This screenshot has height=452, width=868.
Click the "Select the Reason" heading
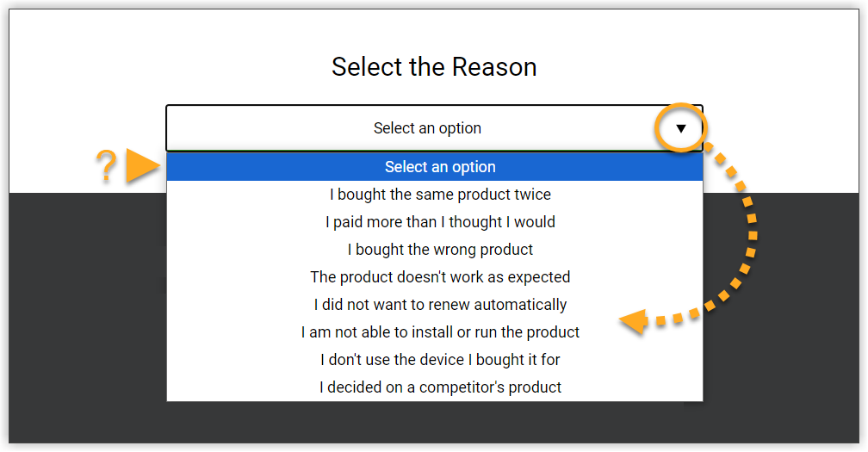coord(434,67)
